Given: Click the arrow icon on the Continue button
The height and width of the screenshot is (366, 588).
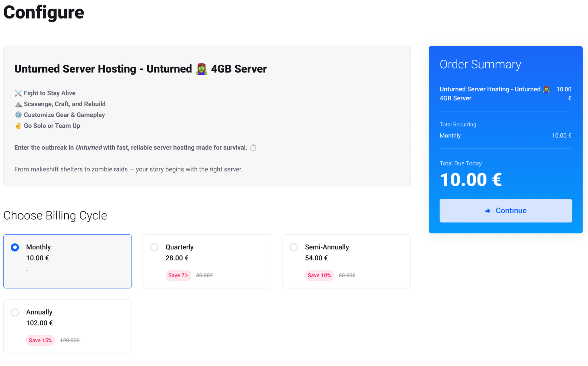Looking at the screenshot, I should click(487, 211).
